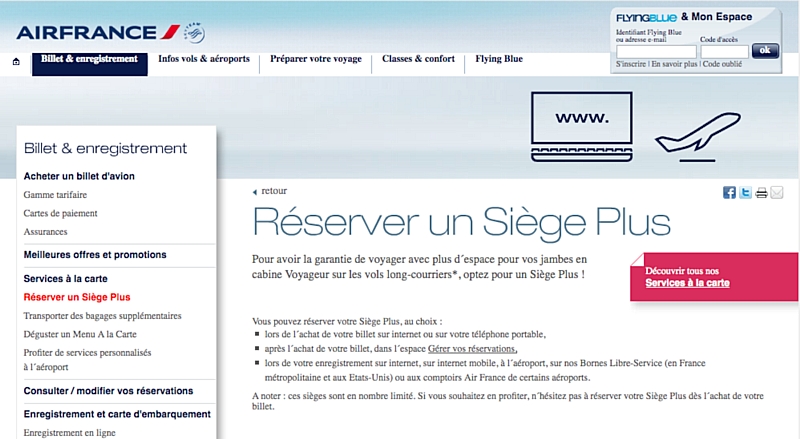Click the Air France logo
Viewport: 800px width, 439px height.
coord(98,33)
